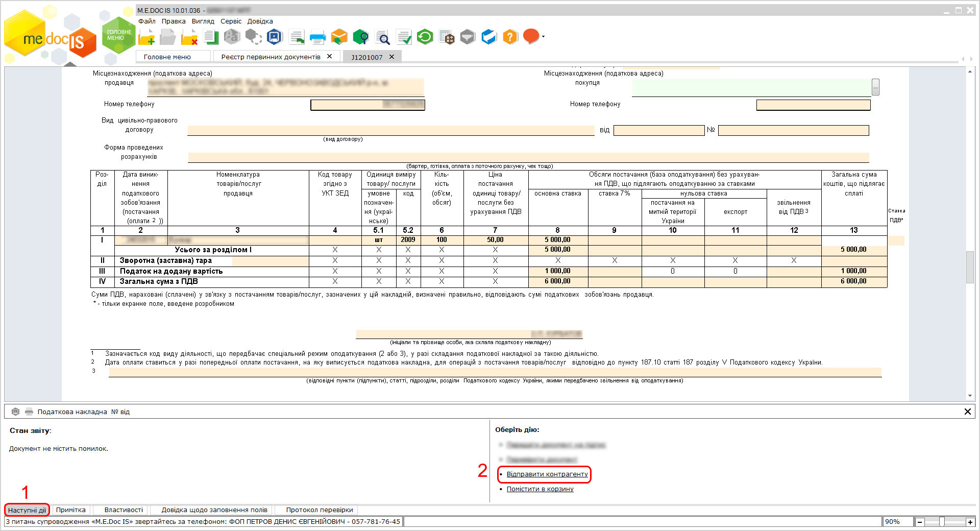Click the zoom out minus button
The image size is (980, 531).
tap(920, 522)
